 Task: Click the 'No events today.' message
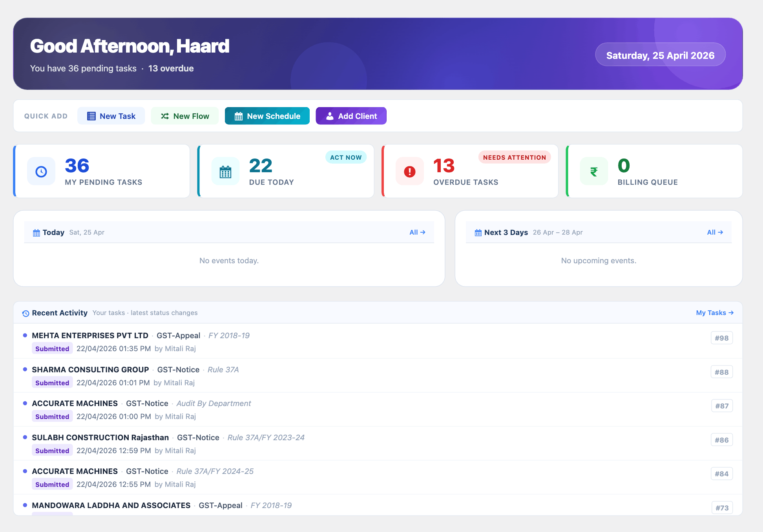(229, 261)
